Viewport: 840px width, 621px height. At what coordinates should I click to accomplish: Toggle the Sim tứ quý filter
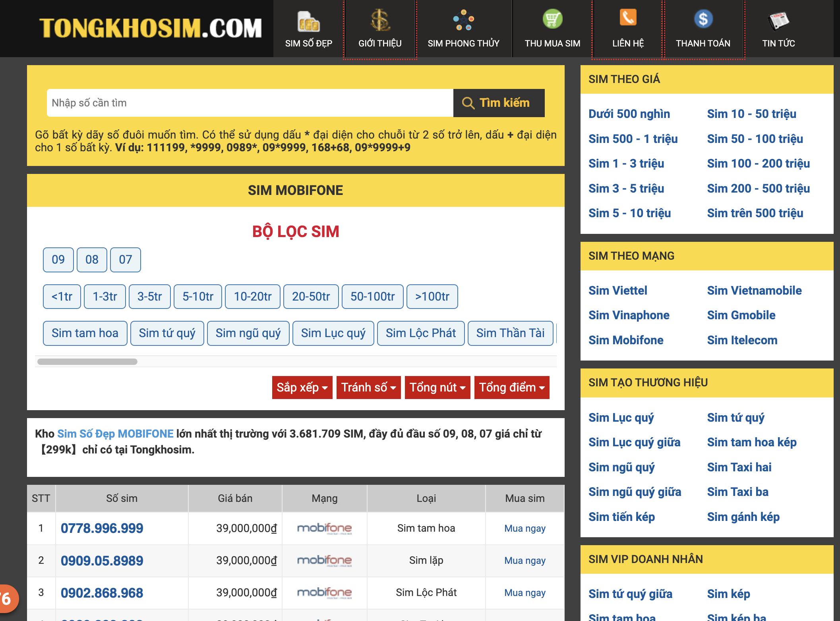point(167,333)
